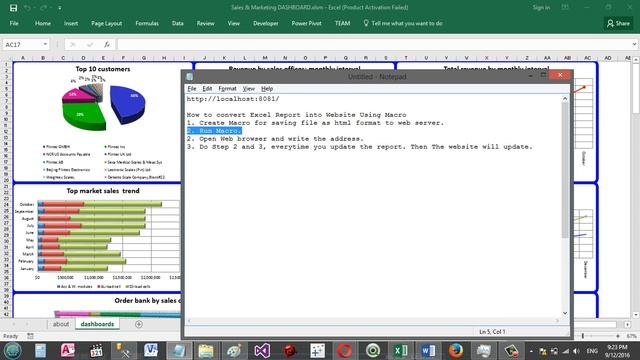640x360 pixels.
Task: Click the 'Top market sales trend' chart title
Action: point(103,191)
